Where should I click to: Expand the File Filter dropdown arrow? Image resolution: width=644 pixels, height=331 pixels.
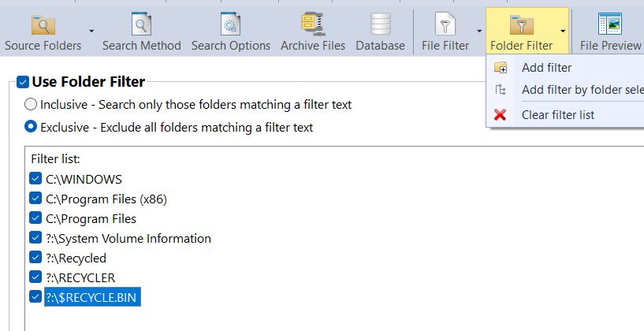tap(478, 31)
